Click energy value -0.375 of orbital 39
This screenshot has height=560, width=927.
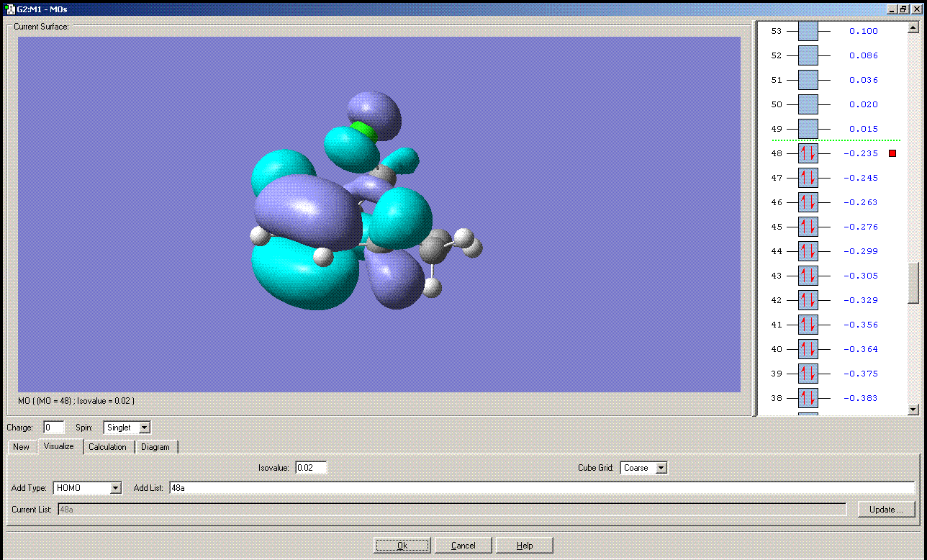click(x=861, y=374)
